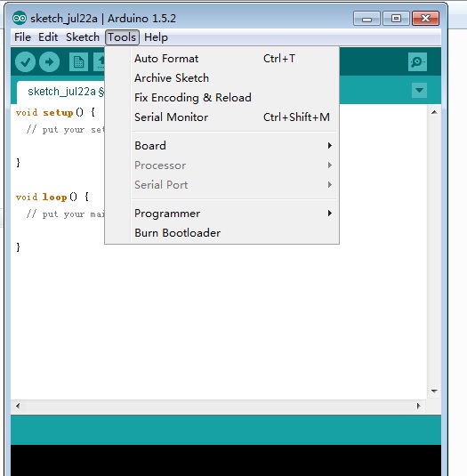
Task: Click the Arduino logo in title bar
Action: click(20, 19)
